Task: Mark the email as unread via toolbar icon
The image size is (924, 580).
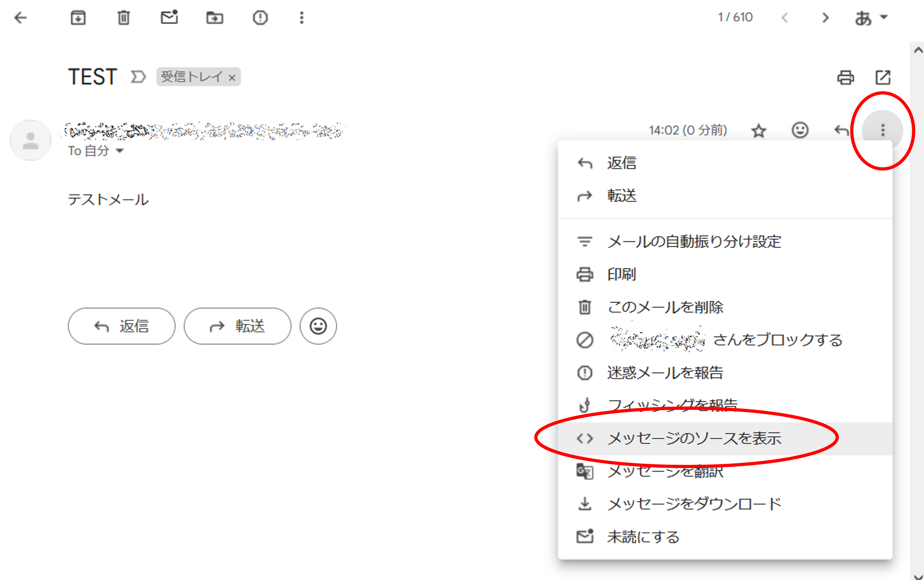Action: tap(169, 17)
